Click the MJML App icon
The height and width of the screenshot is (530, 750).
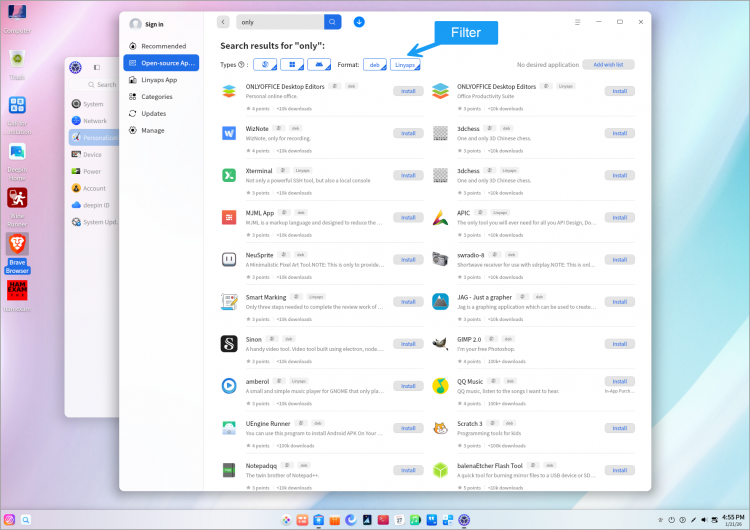229,217
